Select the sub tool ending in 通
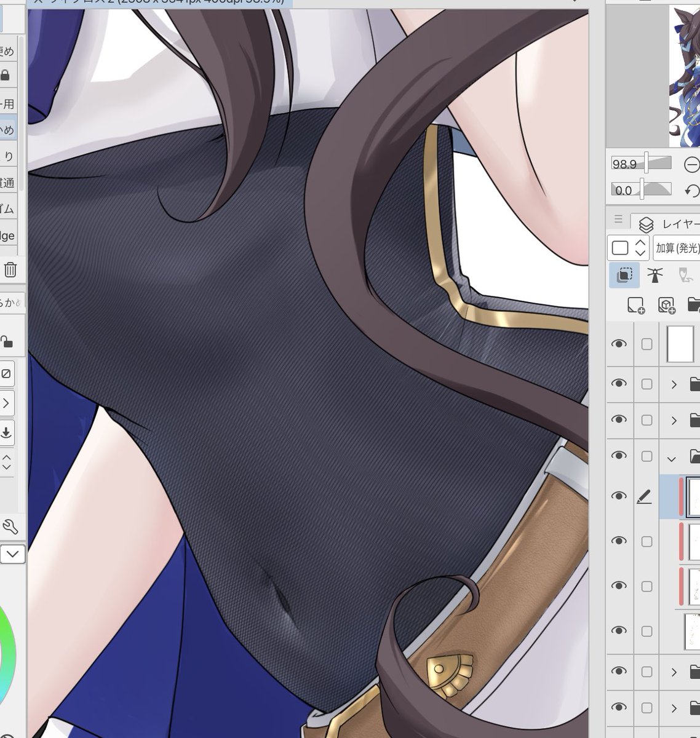 [7, 183]
